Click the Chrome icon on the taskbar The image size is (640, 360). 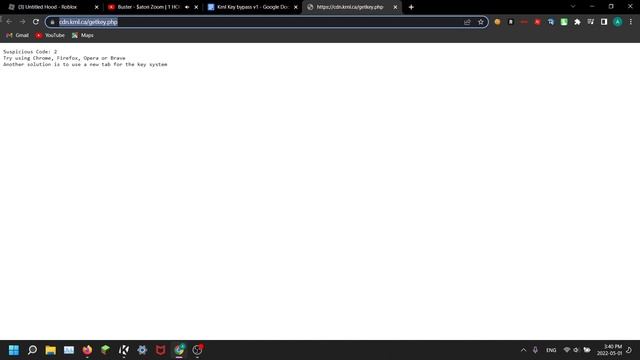[179, 350]
